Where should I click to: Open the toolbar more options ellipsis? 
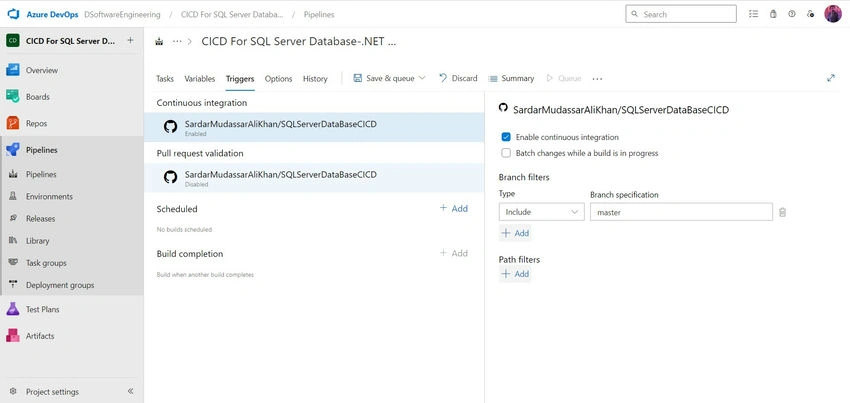click(x=597, y=79)
